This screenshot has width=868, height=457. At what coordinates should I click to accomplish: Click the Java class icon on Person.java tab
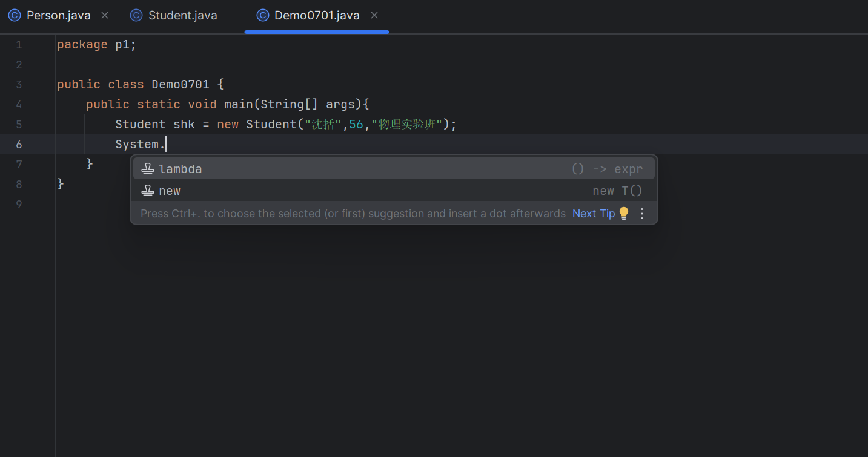[14, 15]
